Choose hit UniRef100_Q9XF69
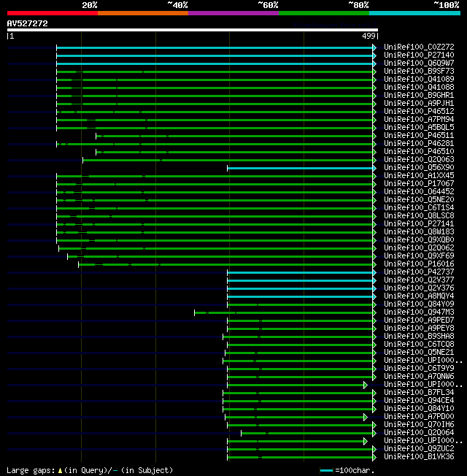 (419, 256)
